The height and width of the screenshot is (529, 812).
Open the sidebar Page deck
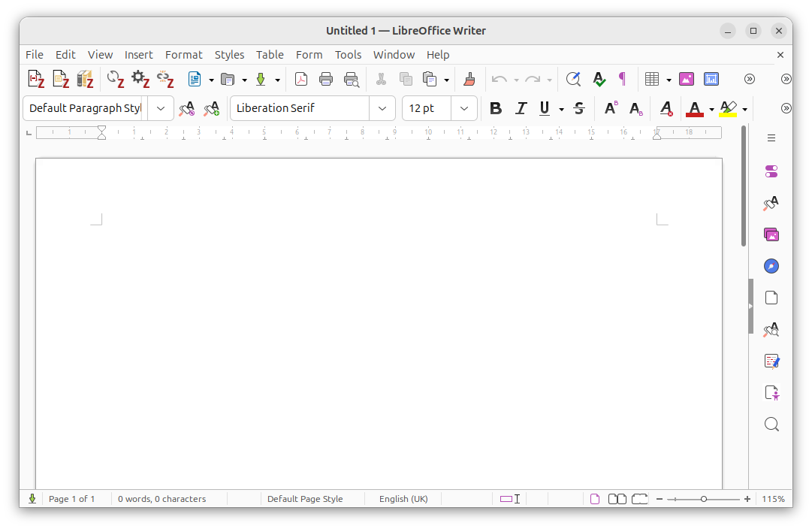coord(771,298)
